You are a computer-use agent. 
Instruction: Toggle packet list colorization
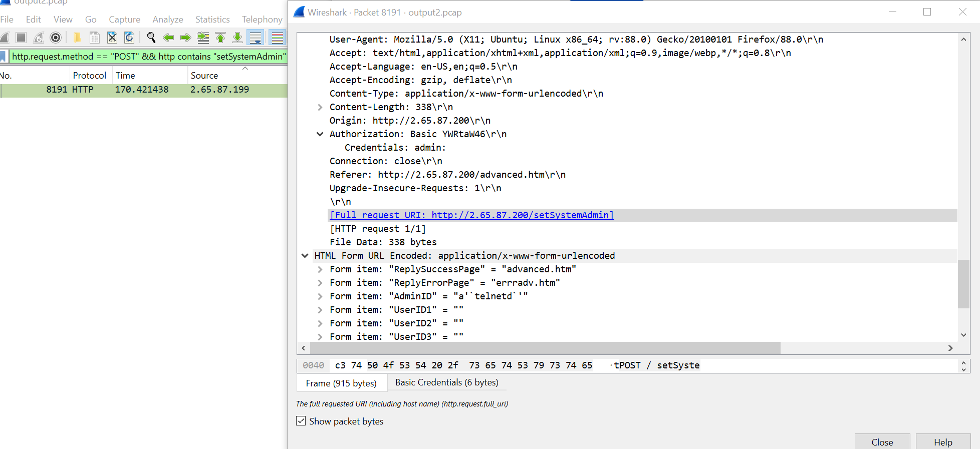tap(277, 38)
